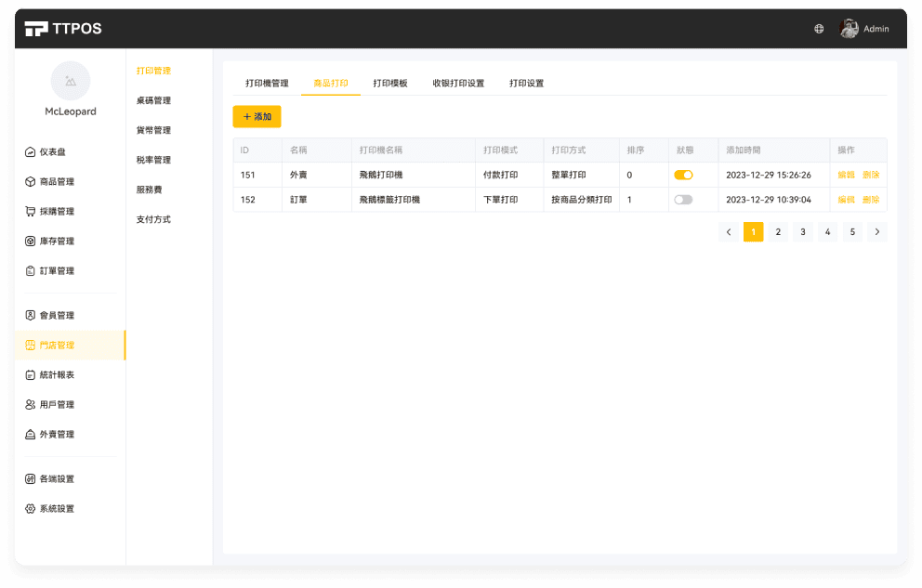Switch to the 打印模板 tab

pos(390,84)
